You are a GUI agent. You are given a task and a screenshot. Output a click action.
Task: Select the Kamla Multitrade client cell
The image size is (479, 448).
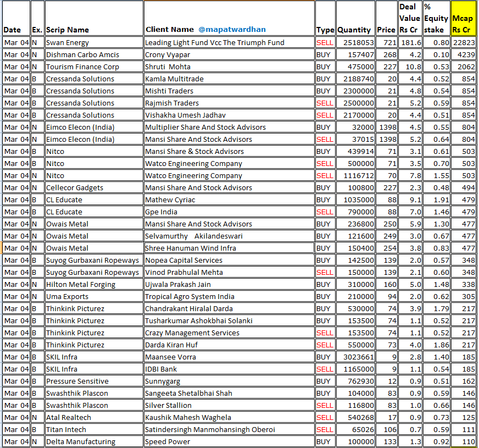(x=229, y=79)
